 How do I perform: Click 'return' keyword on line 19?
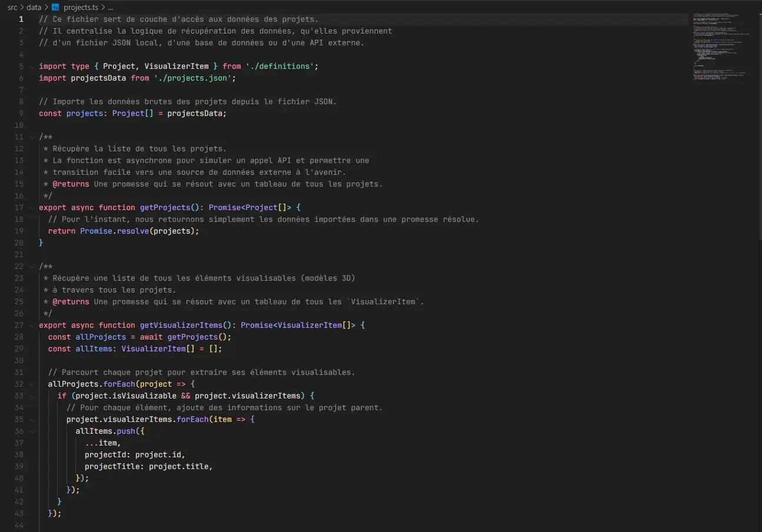coord(62,231)
